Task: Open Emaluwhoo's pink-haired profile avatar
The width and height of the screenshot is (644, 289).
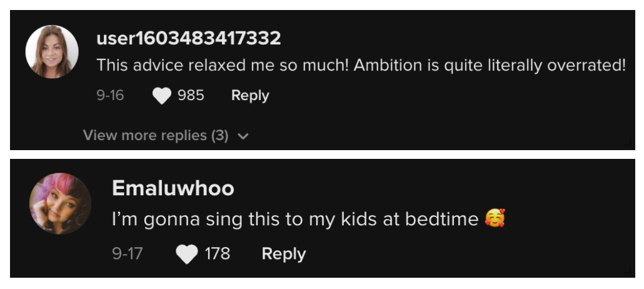Action: click(x=60, y=203)
